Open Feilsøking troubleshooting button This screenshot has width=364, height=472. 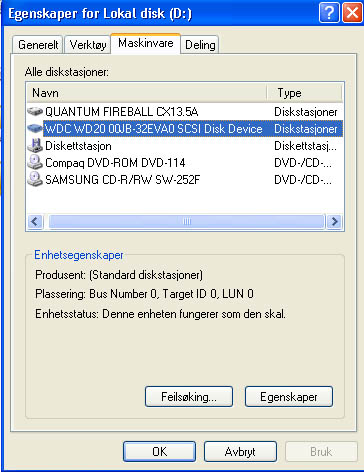[189, 397]
